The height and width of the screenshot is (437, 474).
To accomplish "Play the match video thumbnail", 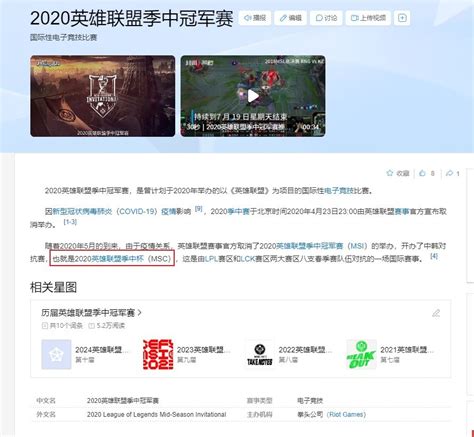I will tap(253, 96).
